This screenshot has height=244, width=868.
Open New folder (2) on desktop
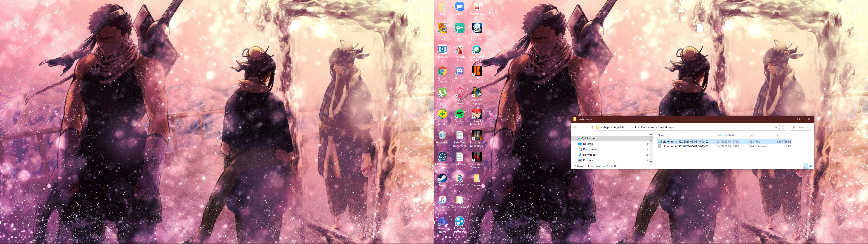pyautogui.click(x=476, y=10)
